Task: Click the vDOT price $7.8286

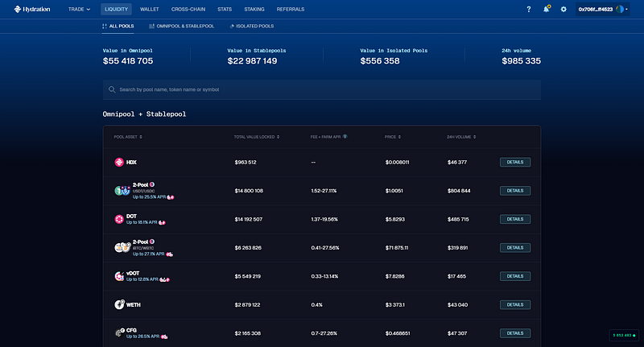Action: point(394,276)
